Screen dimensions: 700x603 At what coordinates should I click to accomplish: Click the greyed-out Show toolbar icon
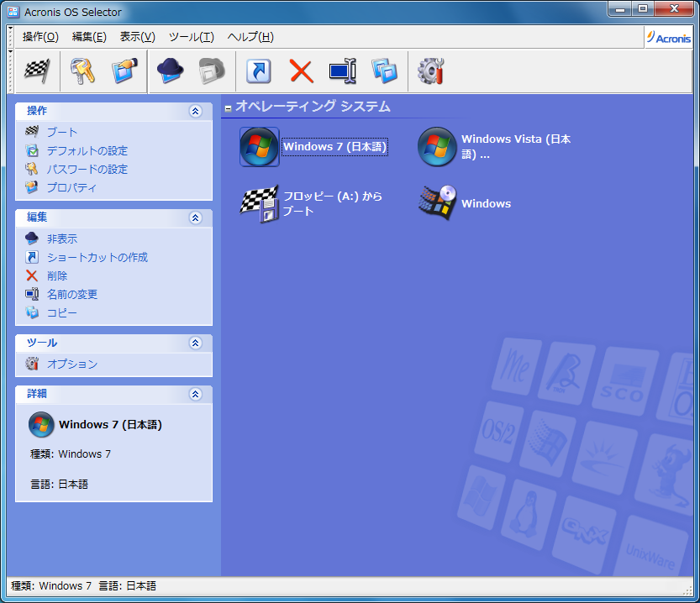pos(212,71)
